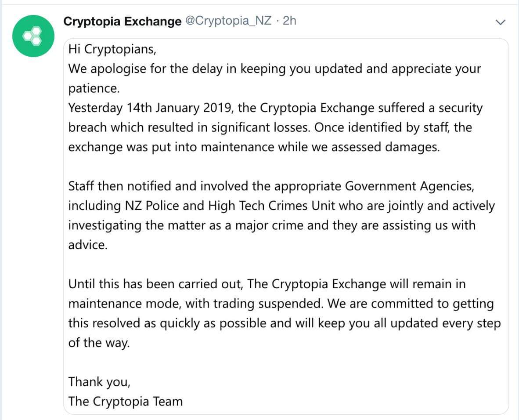Click the @Cryptopia_NZ handle
This screenshot has height=420, width=519.
pos(229,21)
